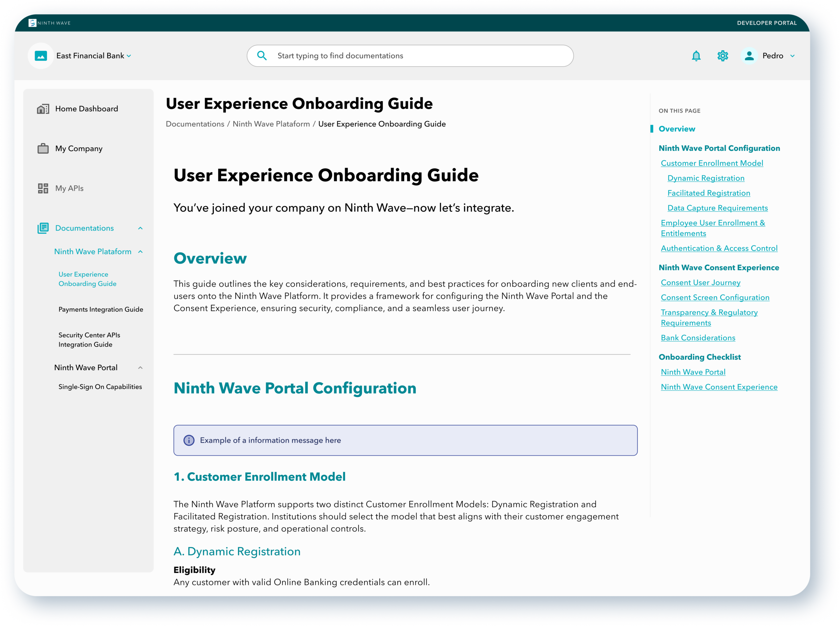Click the notifications bell icon
The height and width of the screenshot is (626, 840).
click(x=696, y=56)
